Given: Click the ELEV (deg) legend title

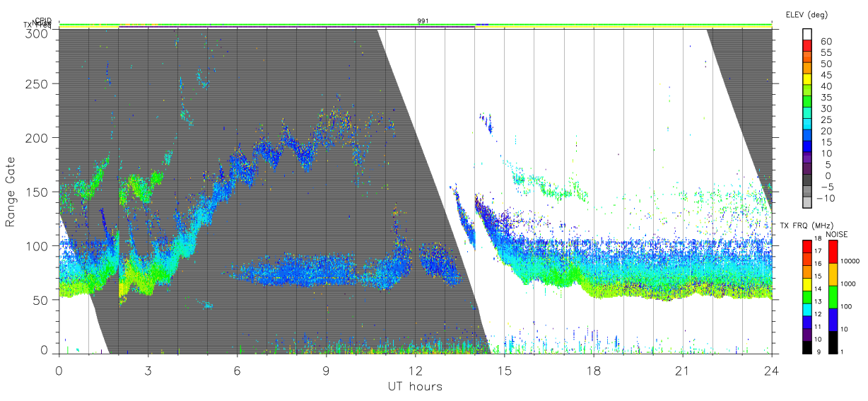Looking at the screenshot, I should click(807, 14).
